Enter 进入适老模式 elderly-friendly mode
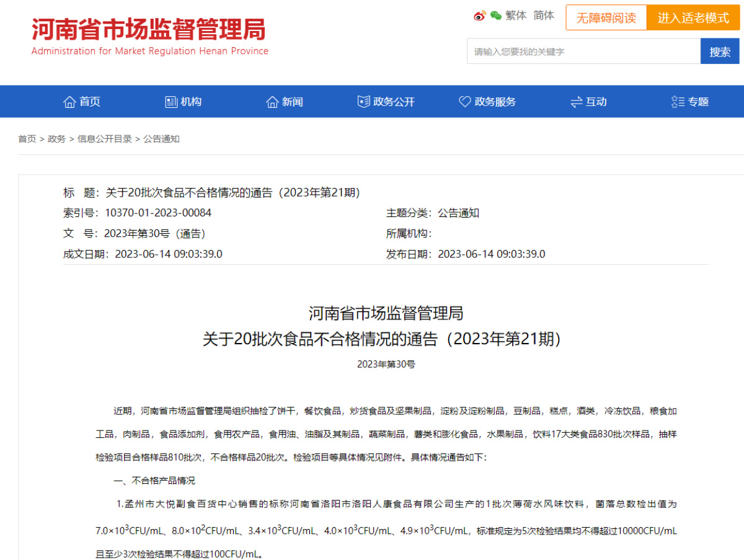The height and width of the screenshot is (560, 744). coord(693,18)
